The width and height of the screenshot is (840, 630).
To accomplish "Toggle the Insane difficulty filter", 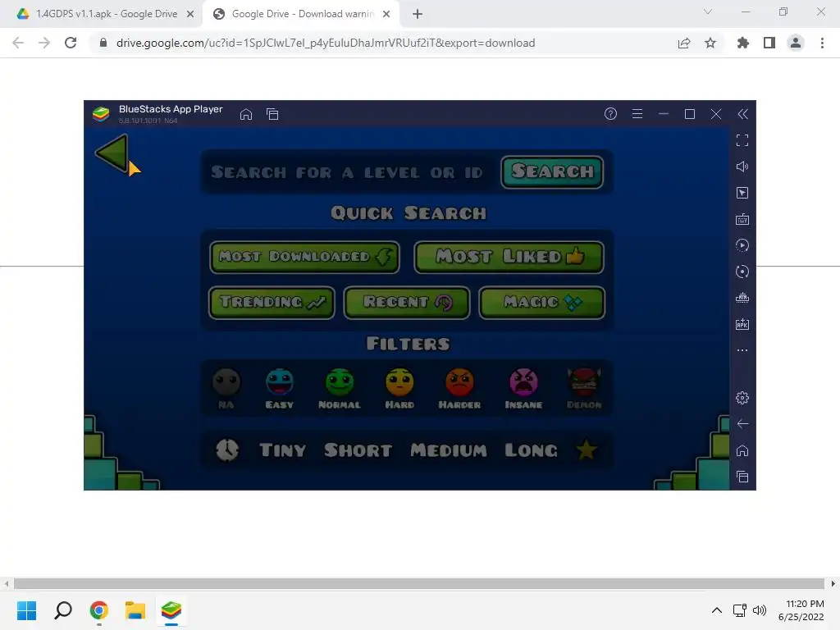I will [523, 388].
